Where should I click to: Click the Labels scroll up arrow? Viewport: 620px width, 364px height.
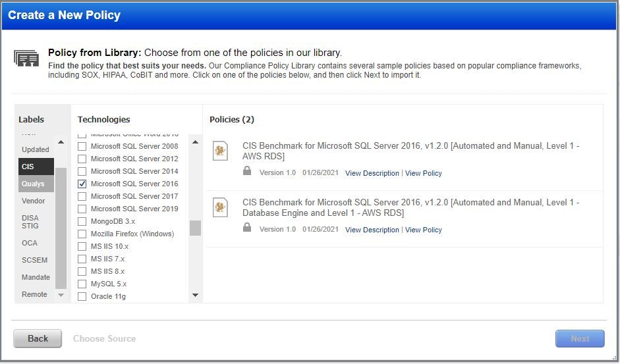tap(61, 142)
